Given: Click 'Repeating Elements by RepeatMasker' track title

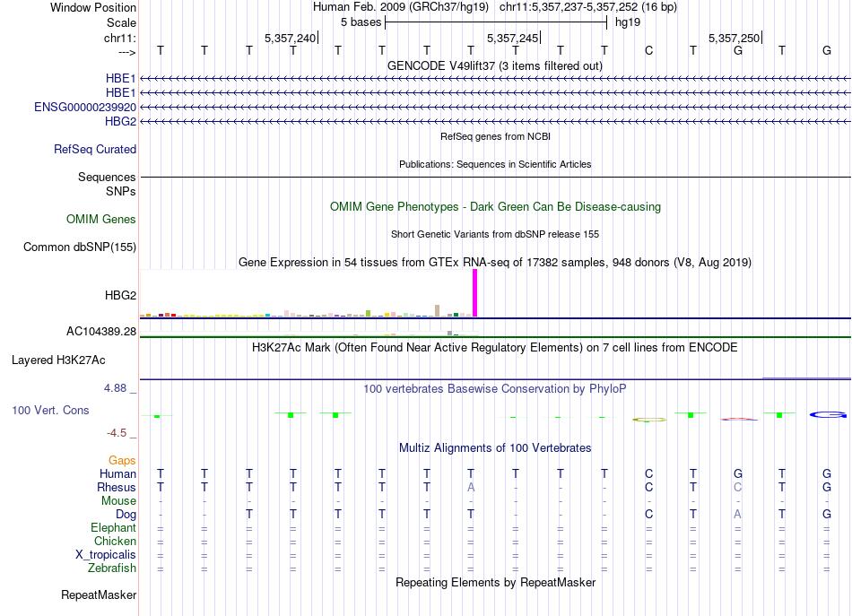Looking at the screenshot, I should coord(496,582).
